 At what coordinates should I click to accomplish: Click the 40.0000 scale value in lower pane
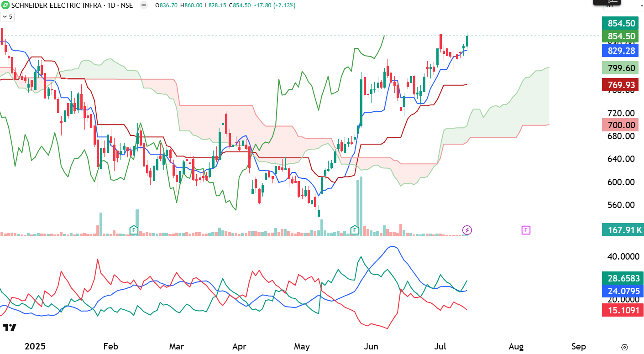click(623, 256)
